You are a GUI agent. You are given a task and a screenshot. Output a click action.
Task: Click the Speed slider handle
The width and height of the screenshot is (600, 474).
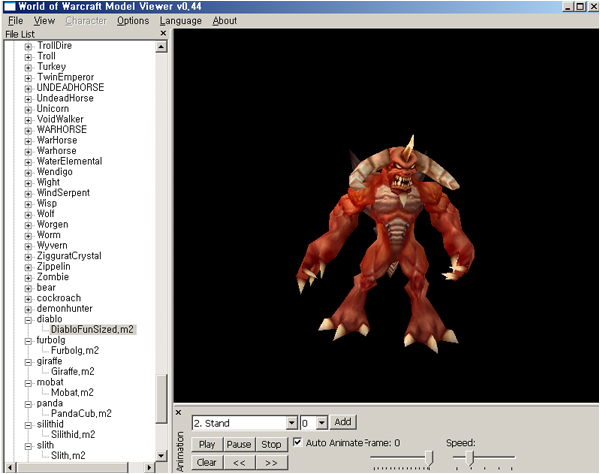[469, 458]
